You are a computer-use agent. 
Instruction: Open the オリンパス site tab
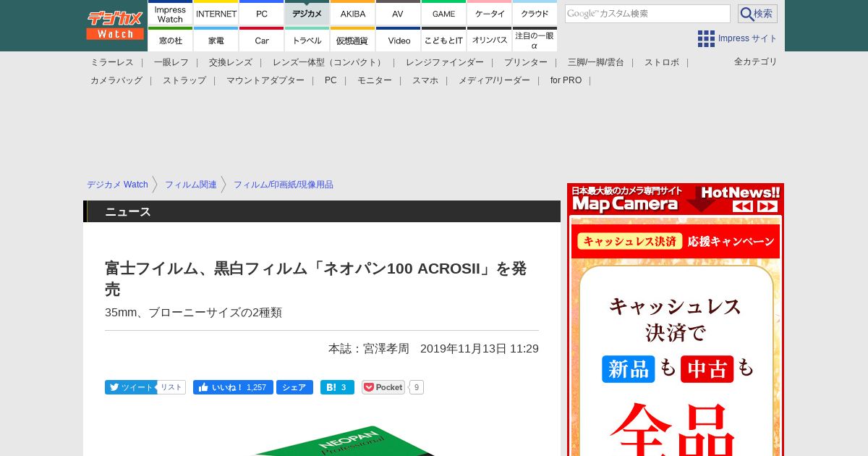pyautogui.click(x=490, y=40)
